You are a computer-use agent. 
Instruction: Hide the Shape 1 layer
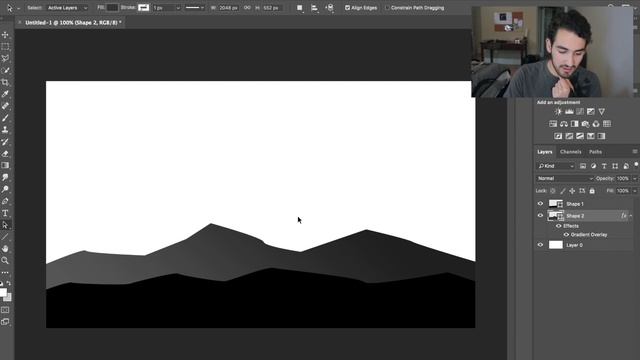(x=540, y=204)
